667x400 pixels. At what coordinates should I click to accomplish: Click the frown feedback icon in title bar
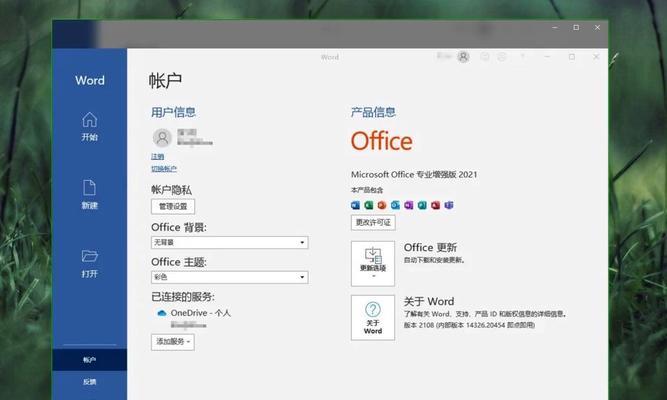(502, 57)
